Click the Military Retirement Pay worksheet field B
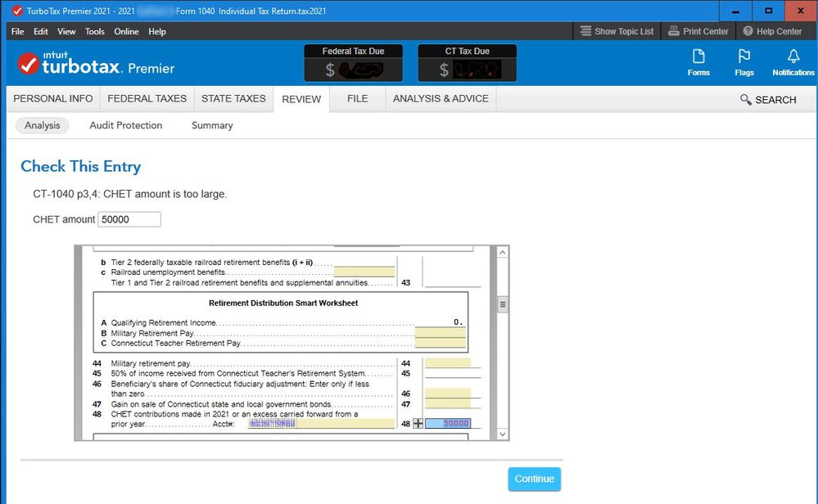The width and height of the screenshot is (818, 504). click(440, 332)
